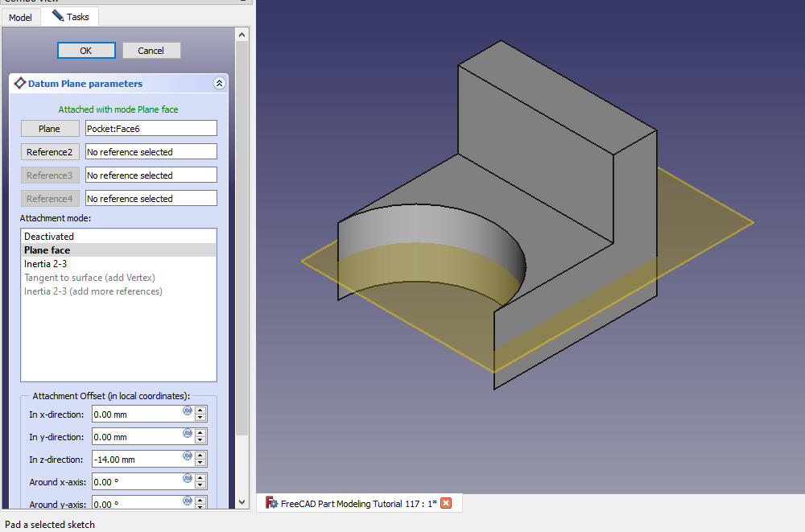
Task: Open expression editor for y-direction offset
Action: (x=188, y=433)
